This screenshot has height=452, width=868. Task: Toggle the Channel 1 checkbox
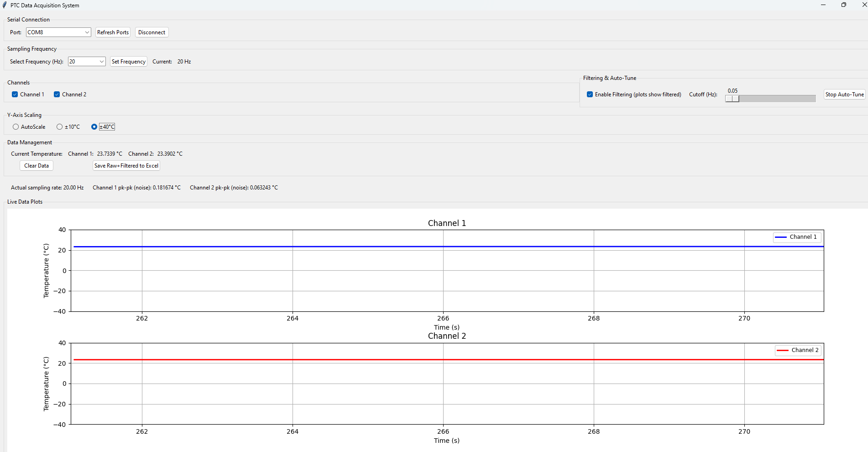click(15, 94)
